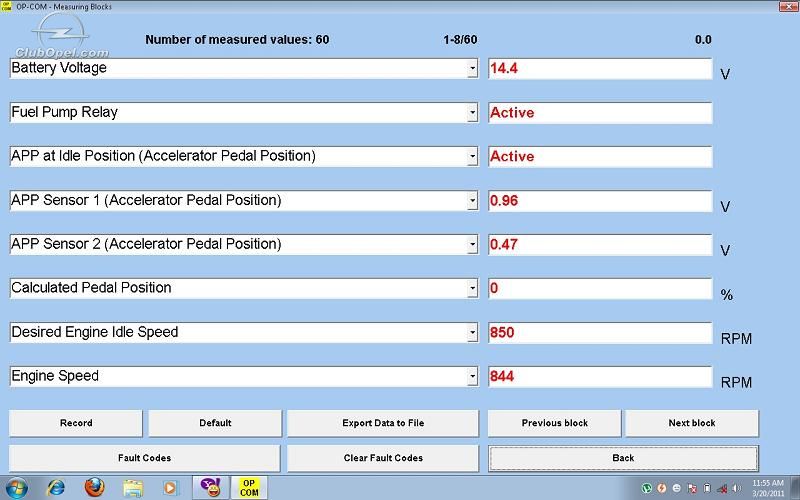Expand the APP Sensor 2 dropdown
The image size is (800, 500).
pyautogui.click(x=472, y=244)
